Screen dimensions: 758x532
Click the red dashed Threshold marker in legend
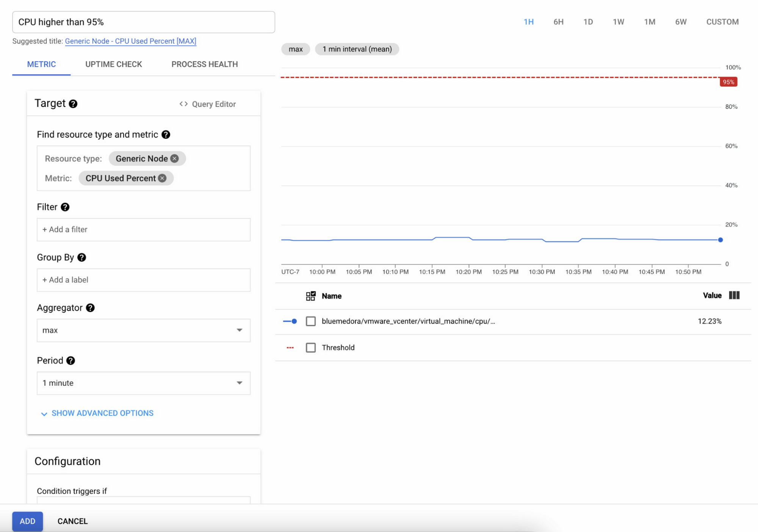pos(290,347)
